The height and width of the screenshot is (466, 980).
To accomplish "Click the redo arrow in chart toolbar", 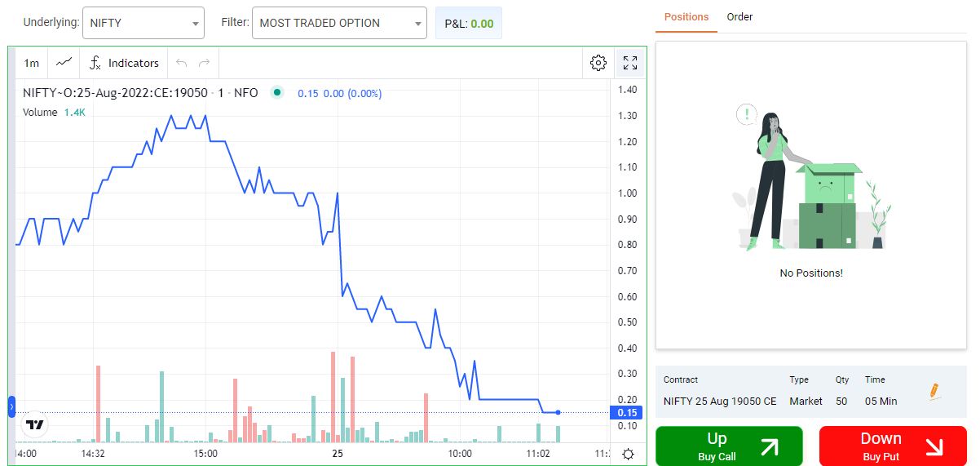I will (204, 63).
